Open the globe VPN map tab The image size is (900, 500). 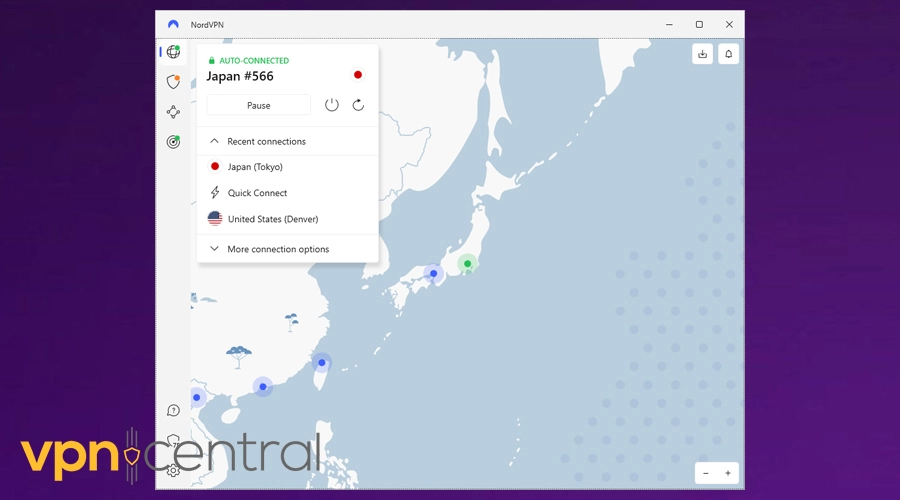click(173, 52)
